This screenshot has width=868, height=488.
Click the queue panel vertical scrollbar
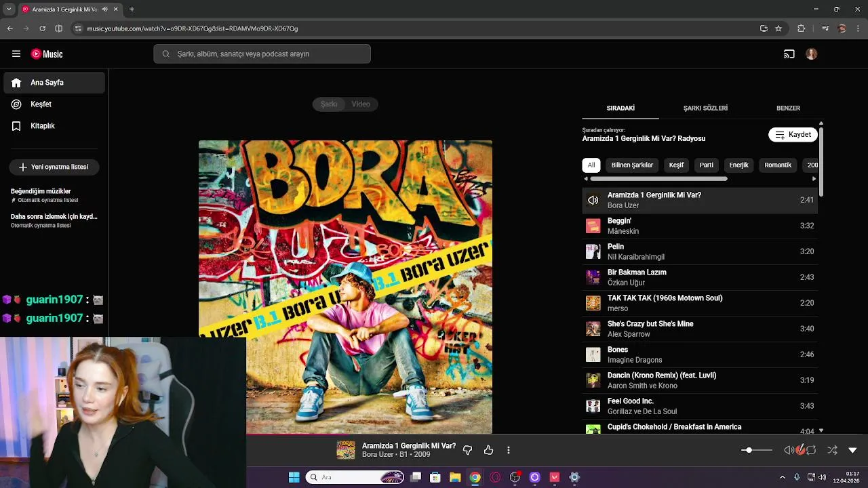tap(821, 161)
